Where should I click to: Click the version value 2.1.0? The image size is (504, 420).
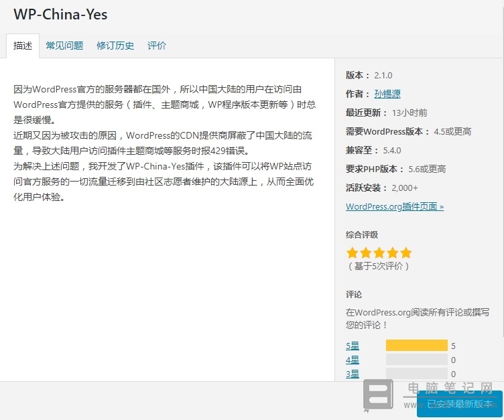tap(383, 76)
